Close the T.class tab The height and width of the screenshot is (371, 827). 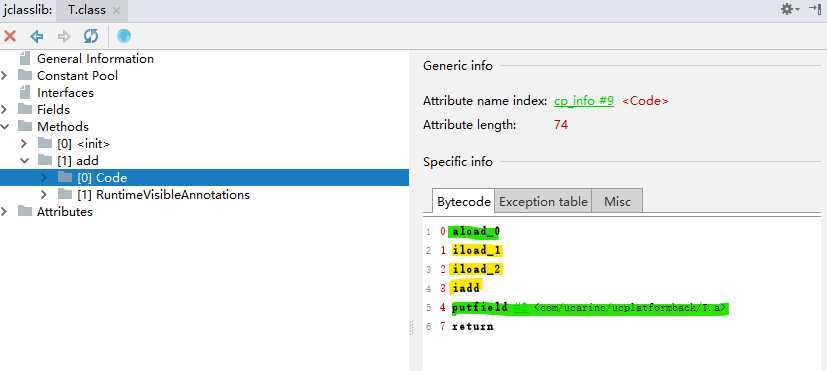pos(116,10)
